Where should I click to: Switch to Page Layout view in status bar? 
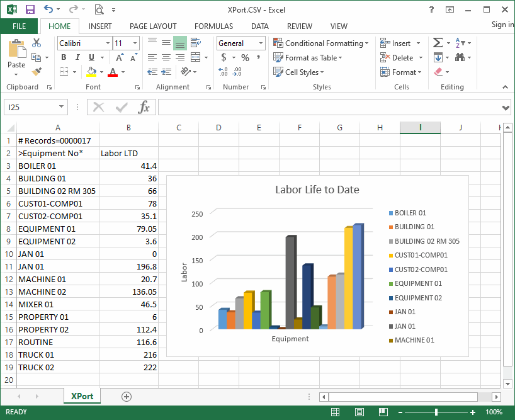(x=359, y=412)
